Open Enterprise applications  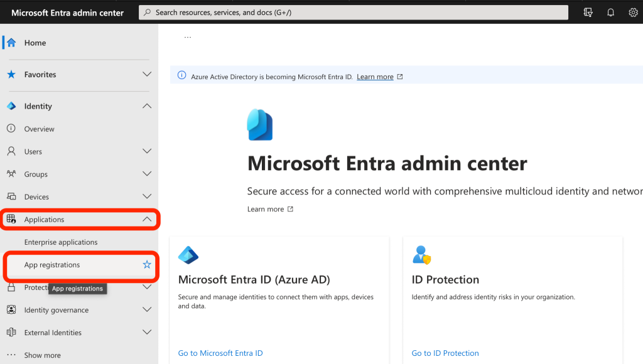(x=61, y=242)
